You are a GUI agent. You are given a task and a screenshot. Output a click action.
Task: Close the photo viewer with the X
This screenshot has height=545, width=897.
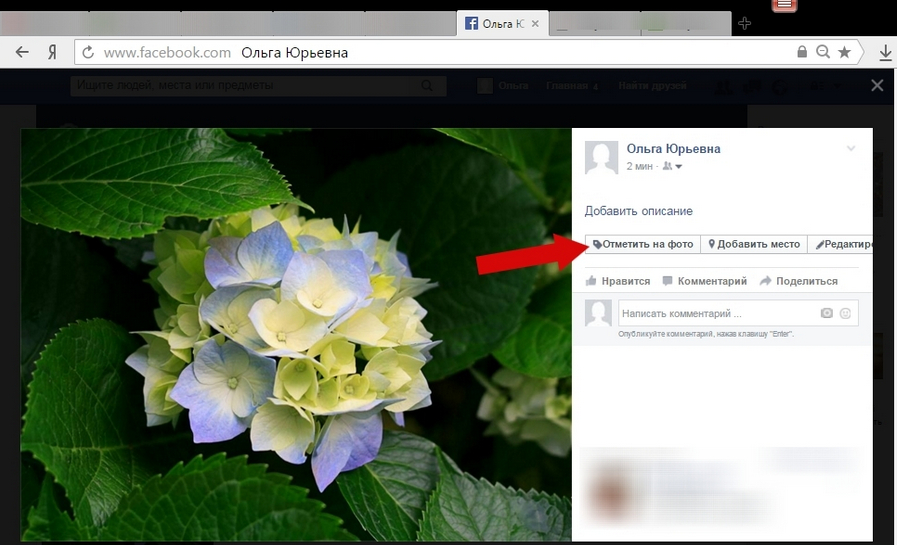pyautogui.click(x=877, y=86)
